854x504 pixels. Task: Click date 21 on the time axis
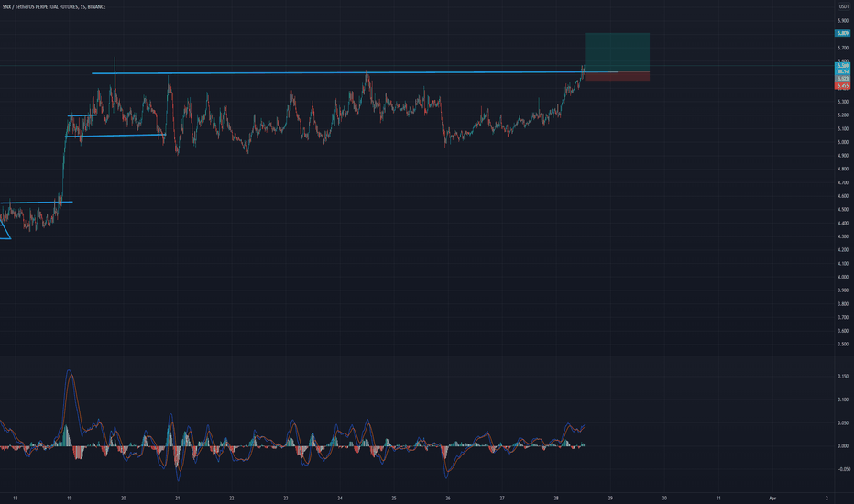point(178,498)
